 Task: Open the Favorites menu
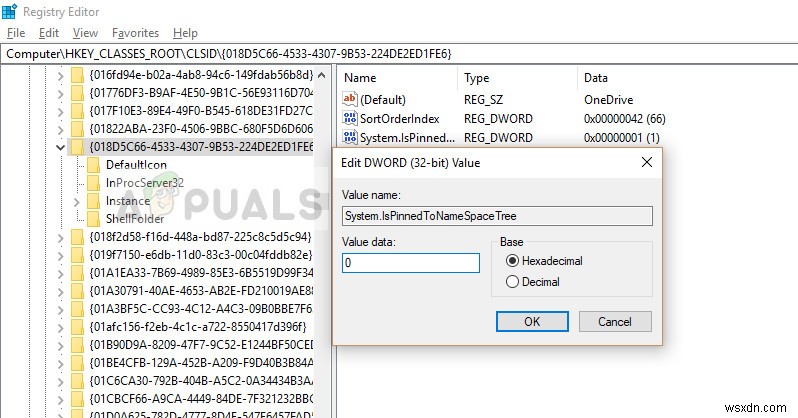click(x=135, y=33)
